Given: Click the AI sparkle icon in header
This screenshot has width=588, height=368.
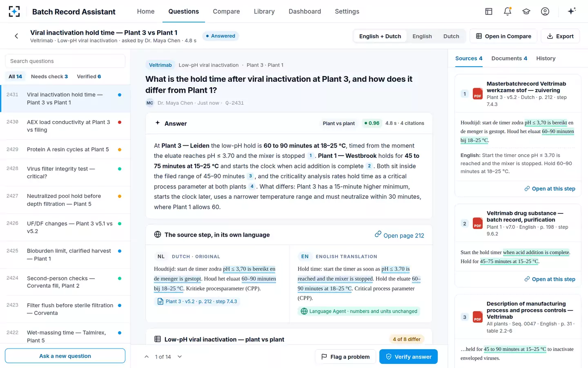Looking at the screenshot, I should 572,11.
